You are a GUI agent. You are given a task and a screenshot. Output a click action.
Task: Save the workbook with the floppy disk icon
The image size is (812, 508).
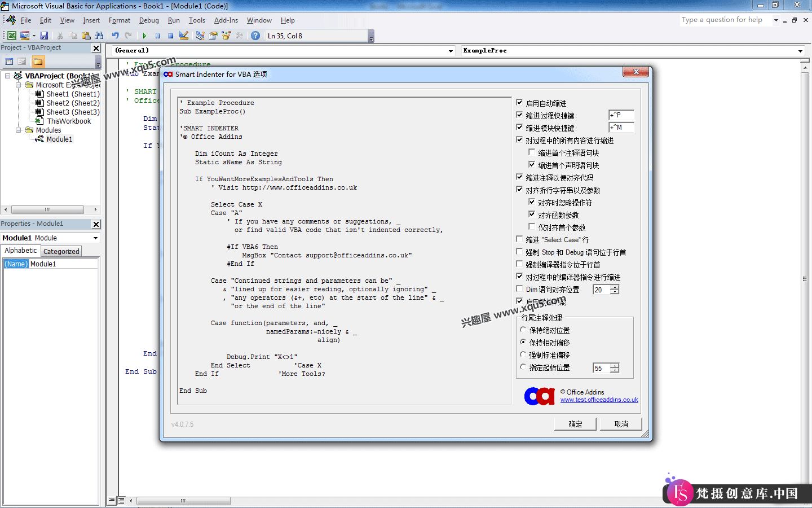pos(44,36)
